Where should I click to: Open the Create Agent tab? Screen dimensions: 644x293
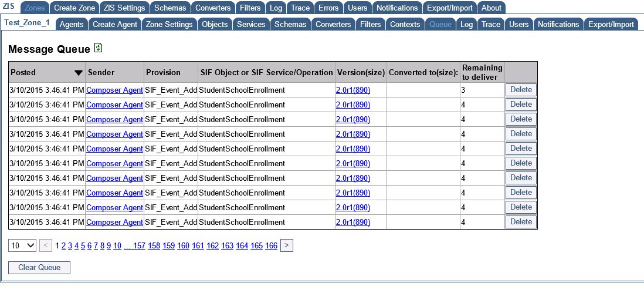[115, 24]
